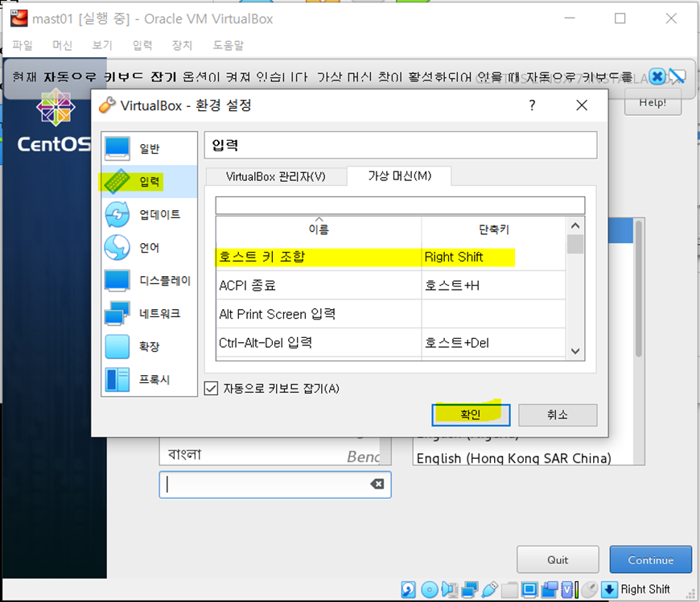
Task: Click the hard disk activity status icon
Action: pyautogui.click(x=408, y=589)
